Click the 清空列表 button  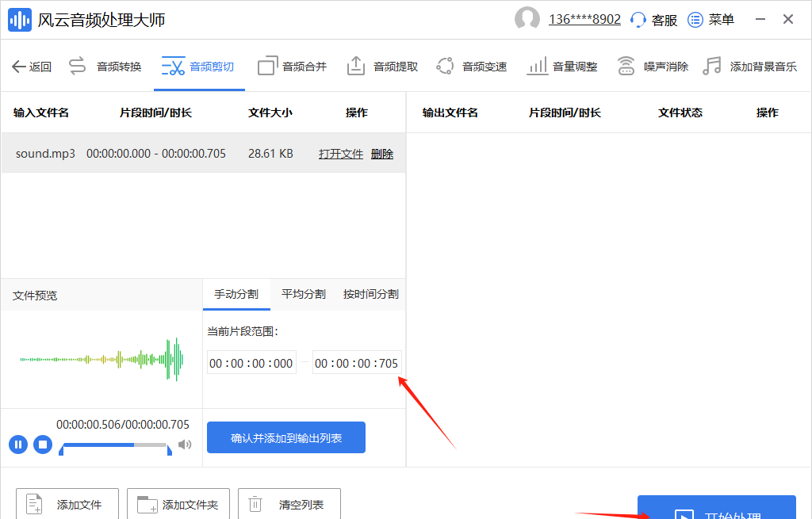289,504
